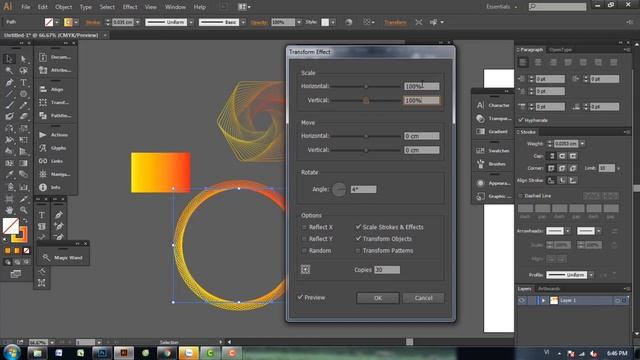
Task: Open the Transparency panel
Action: coord(493,118)
